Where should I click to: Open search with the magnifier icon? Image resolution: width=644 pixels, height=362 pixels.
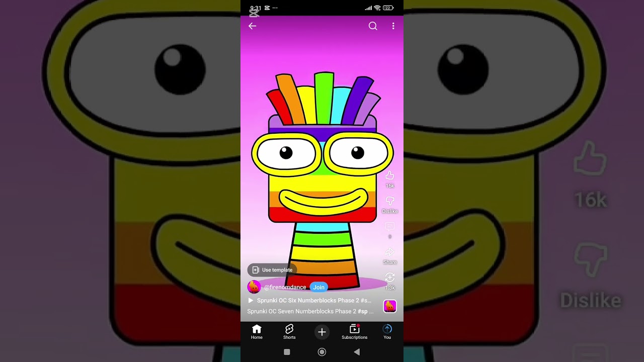coord(373,26)
